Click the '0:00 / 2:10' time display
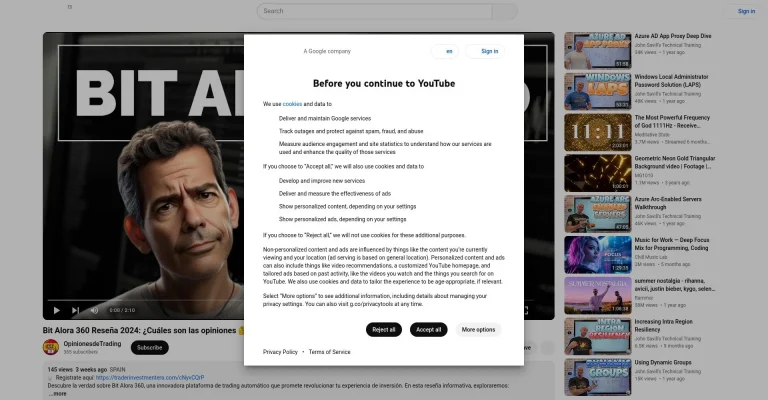Viewport: 768px width, 400px height. pyautogui.click(x=122, y=310)
